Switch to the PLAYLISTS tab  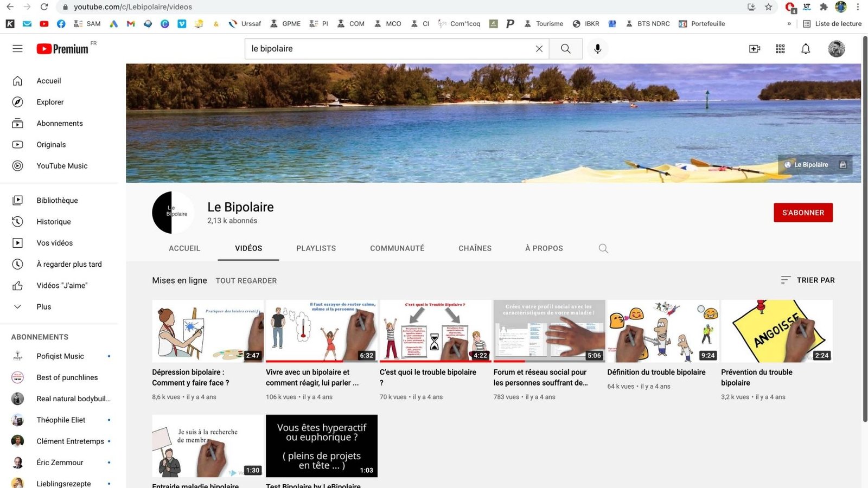coord(316,248)
